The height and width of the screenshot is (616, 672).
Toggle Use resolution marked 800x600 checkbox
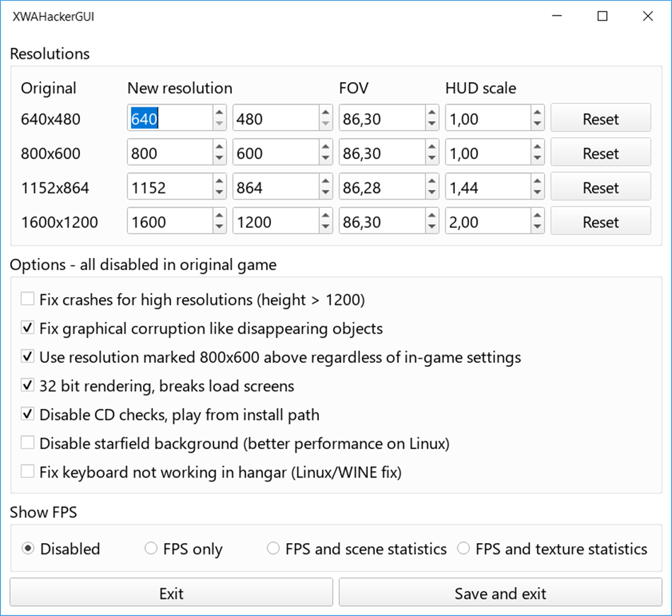click(28, 356)
